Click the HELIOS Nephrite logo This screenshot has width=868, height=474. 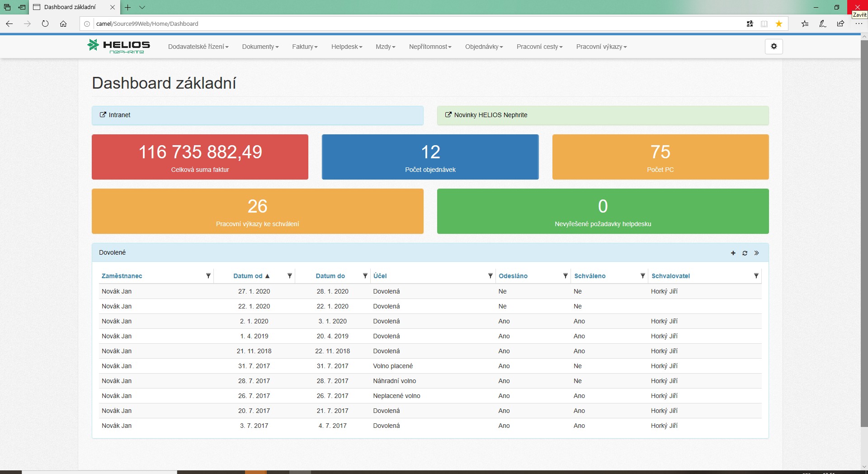pyautogui.click(x=118, y=46)
